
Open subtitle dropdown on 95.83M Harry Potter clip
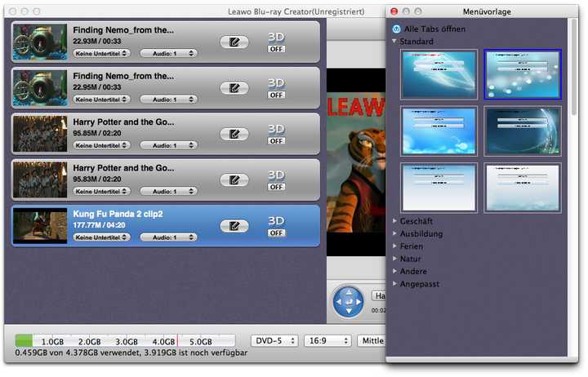pyautogui.click(x=101, y=192)
